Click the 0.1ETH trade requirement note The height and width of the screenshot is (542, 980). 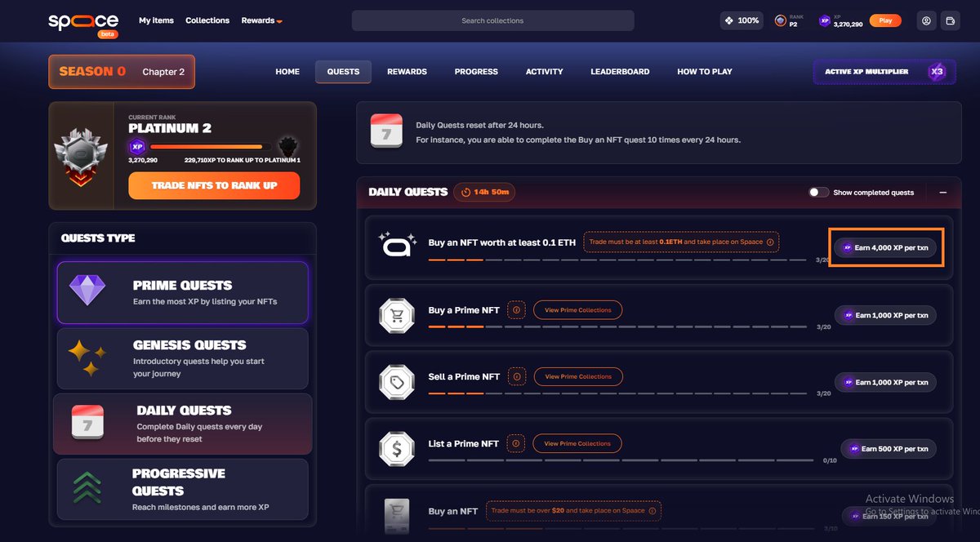(681, 242)
